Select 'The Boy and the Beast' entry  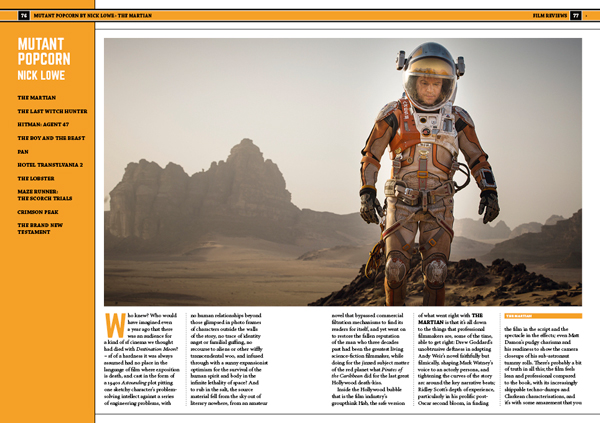[51, 138]
